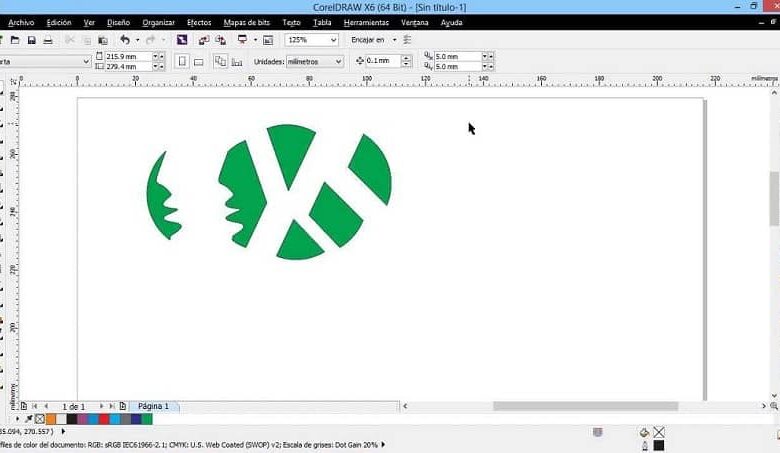Click the Paste clipboard icon
This screenshot has height=453, width=780.
click(x=102, y=40)
